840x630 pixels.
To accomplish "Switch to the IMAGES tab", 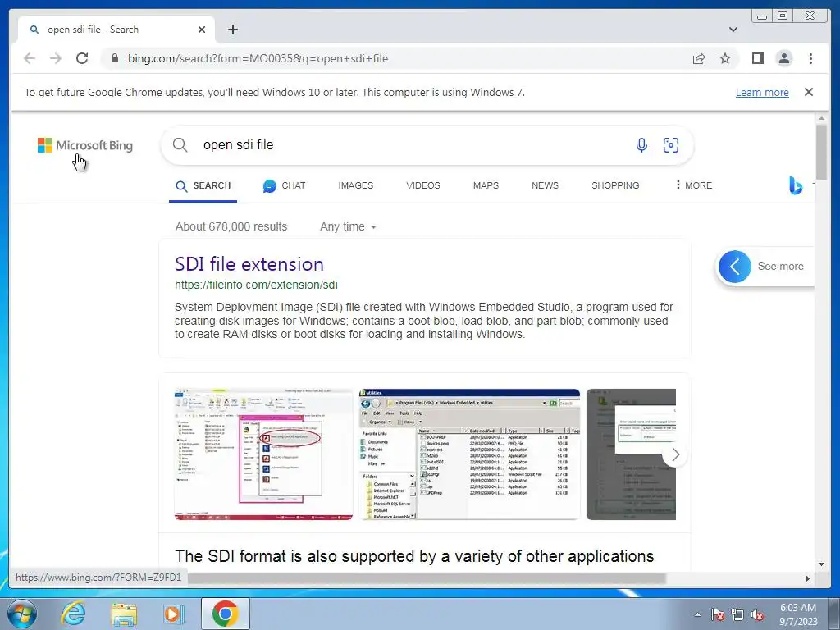I will [x=356, y=185].
